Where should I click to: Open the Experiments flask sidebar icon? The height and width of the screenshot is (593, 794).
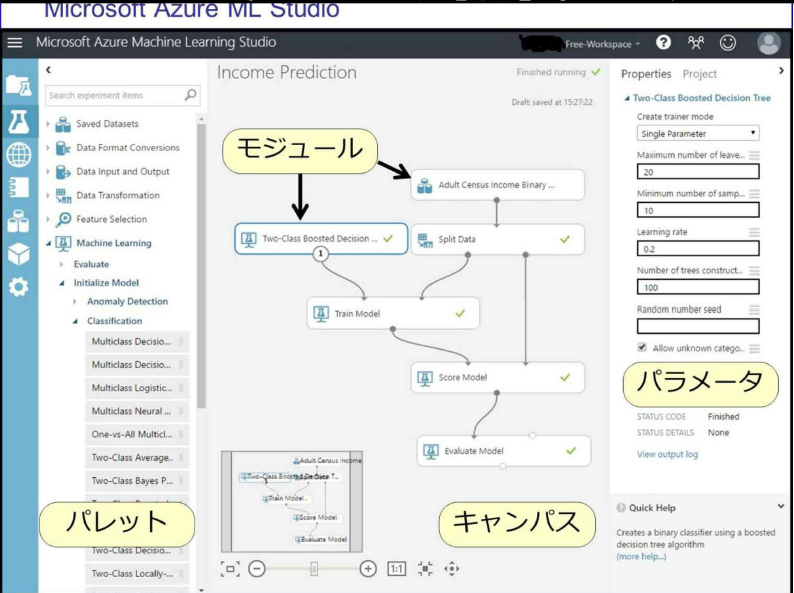coord(18,122)
